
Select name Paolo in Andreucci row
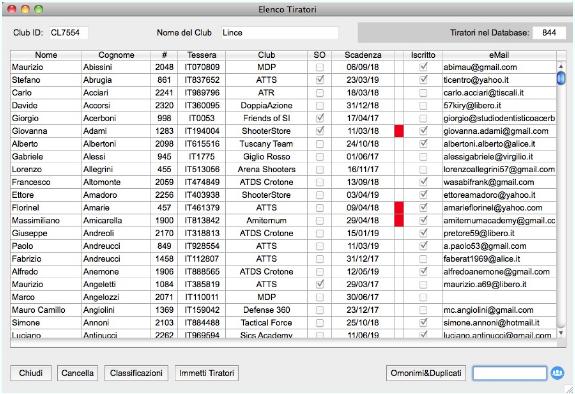tap(22, 246)
